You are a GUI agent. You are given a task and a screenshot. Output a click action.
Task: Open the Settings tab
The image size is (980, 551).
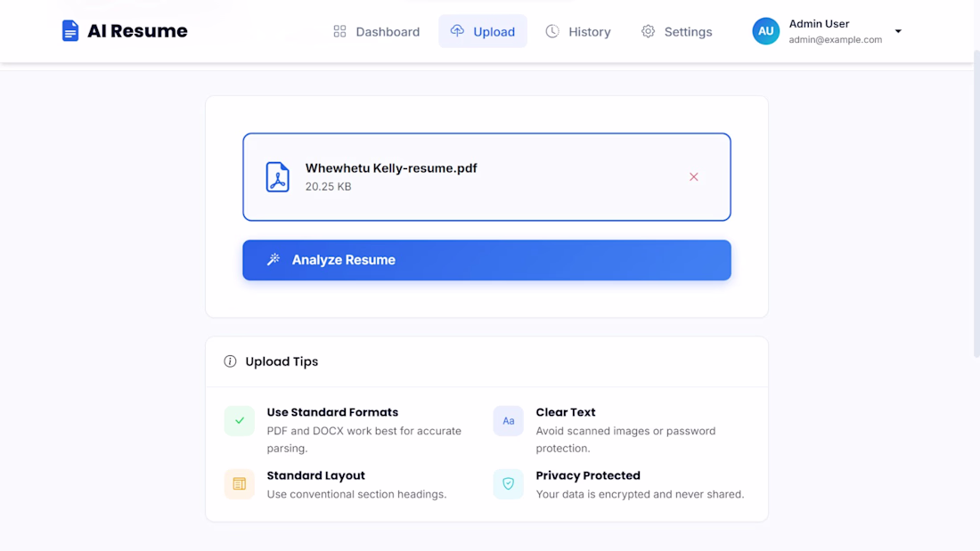click(677, 31)
